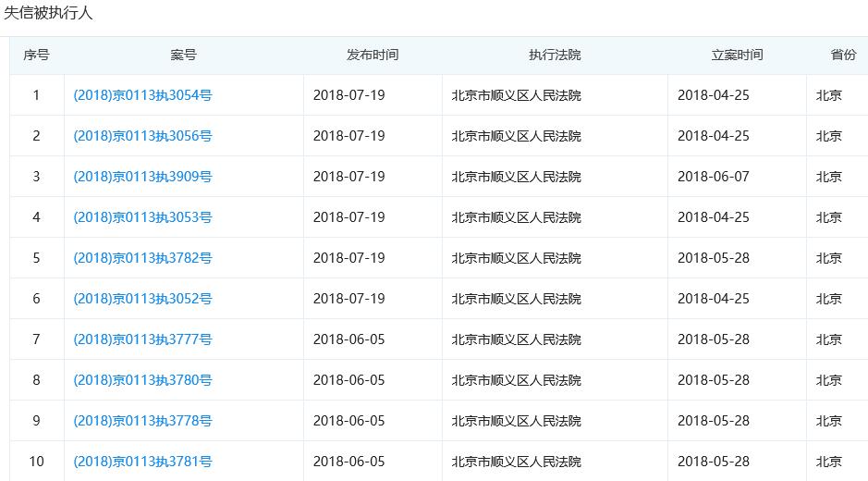Open case link (2018)京0113执3782号
The height and width of the screenshot is (481, 868).
click(x=143, y=258)
